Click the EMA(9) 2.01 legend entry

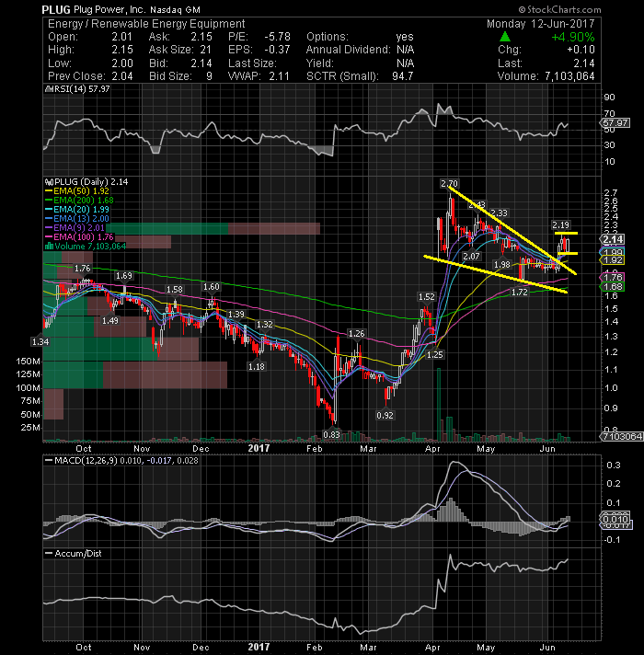[x=75, y=227]
